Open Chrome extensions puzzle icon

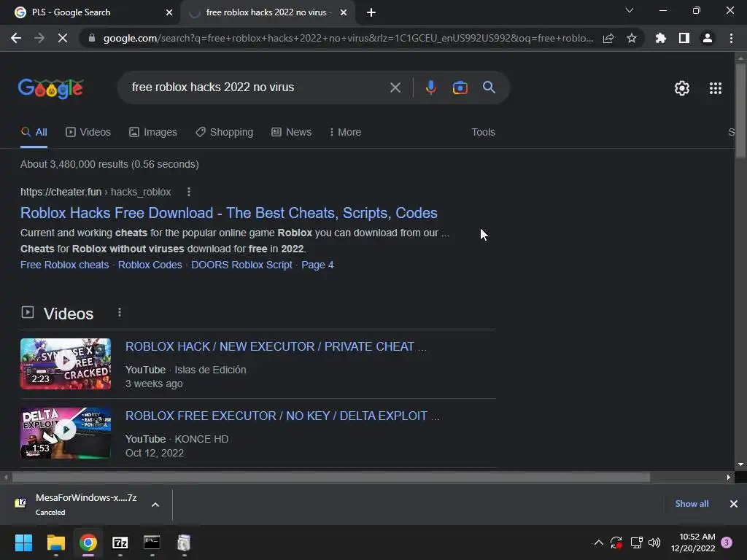pos(660,38)
